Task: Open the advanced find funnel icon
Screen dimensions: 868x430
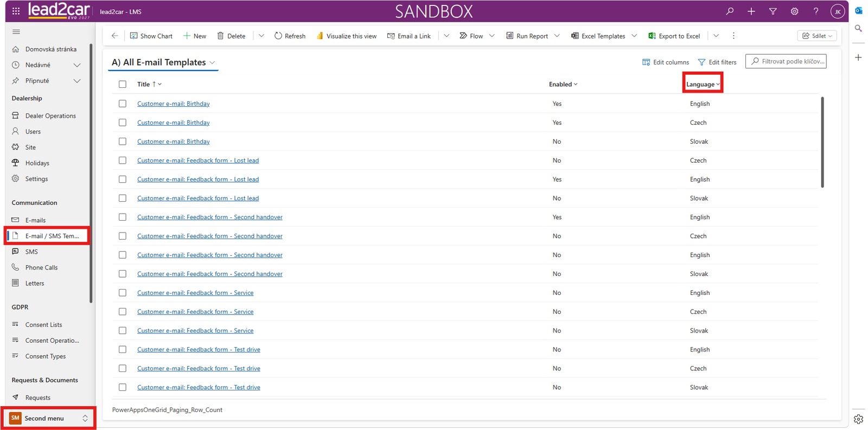Action: pos(773,11)
